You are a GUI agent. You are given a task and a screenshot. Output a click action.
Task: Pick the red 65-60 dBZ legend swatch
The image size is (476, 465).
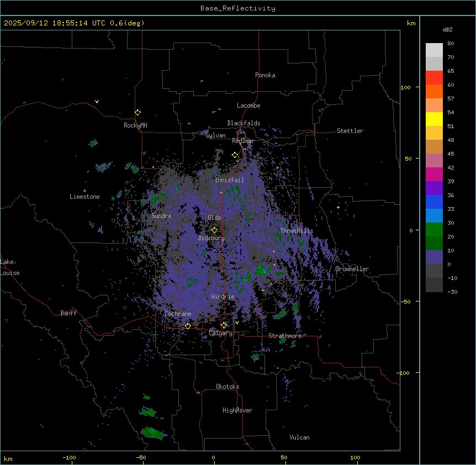434,78
